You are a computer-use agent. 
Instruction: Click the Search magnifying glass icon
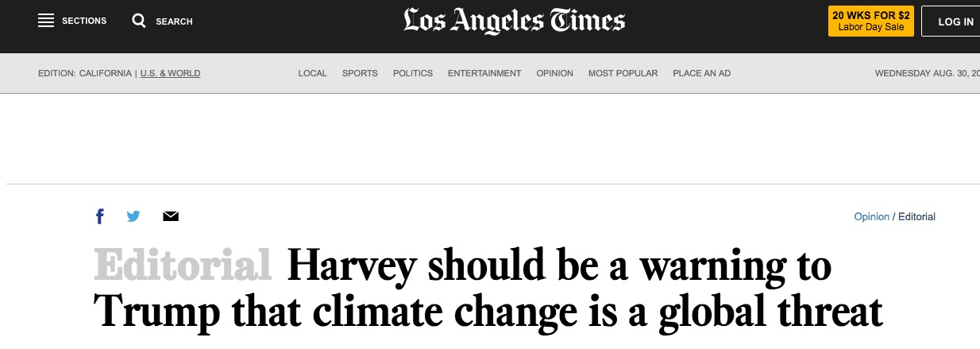(139, 21)
